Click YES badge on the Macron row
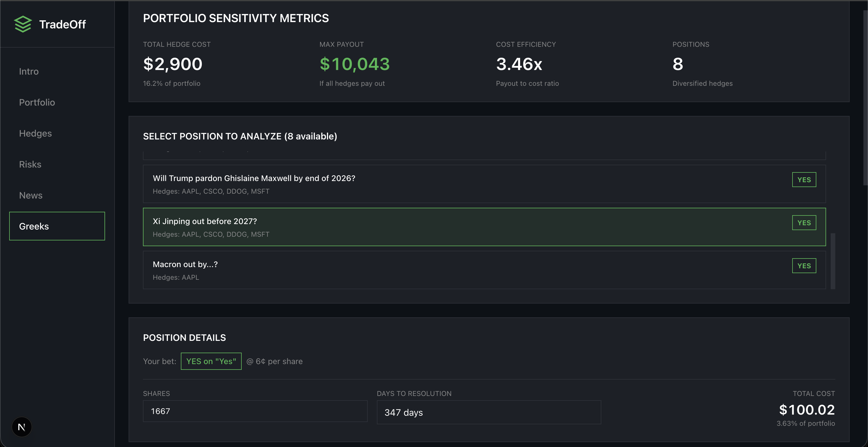The height and width of the screenshot is (447, 868). [804, 266]
